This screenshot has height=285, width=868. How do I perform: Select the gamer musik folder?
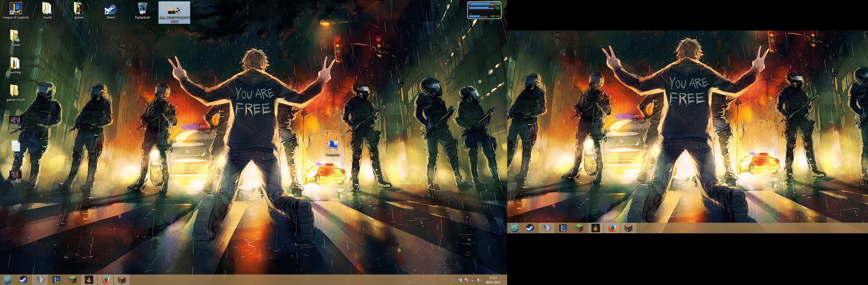(16, 93)
